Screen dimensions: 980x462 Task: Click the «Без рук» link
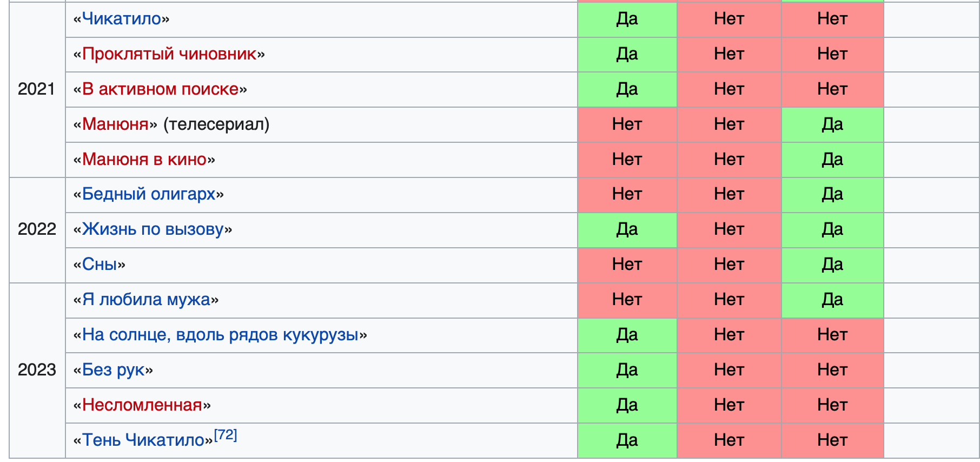[114, 370]
